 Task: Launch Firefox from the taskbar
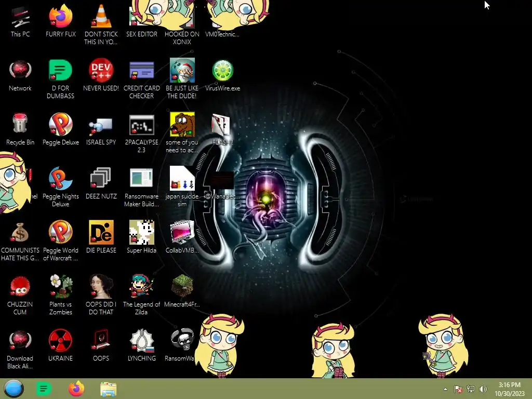76,389
